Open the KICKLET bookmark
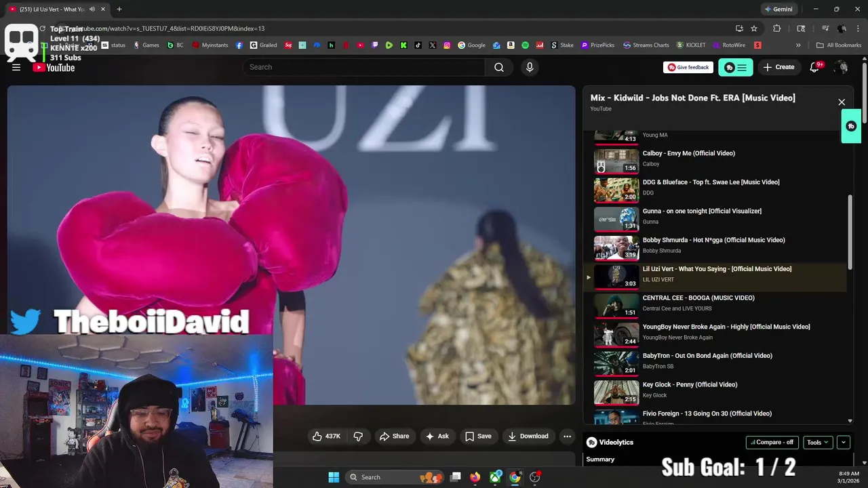The image size is (868, 488). (691, 45)
